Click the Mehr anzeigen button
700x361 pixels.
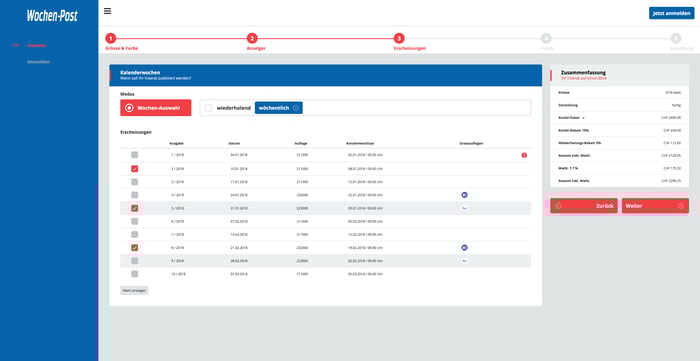(x=134, y=290)
